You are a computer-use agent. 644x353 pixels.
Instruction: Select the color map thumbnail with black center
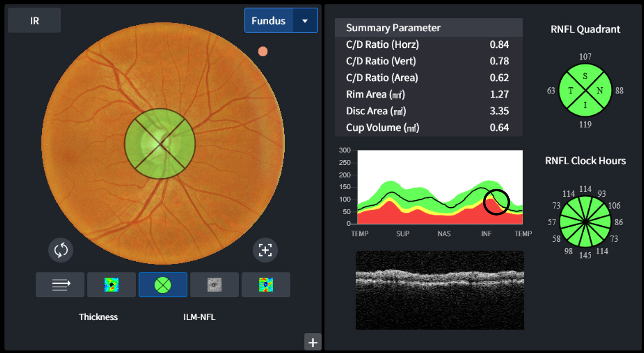tap(111, 285)
